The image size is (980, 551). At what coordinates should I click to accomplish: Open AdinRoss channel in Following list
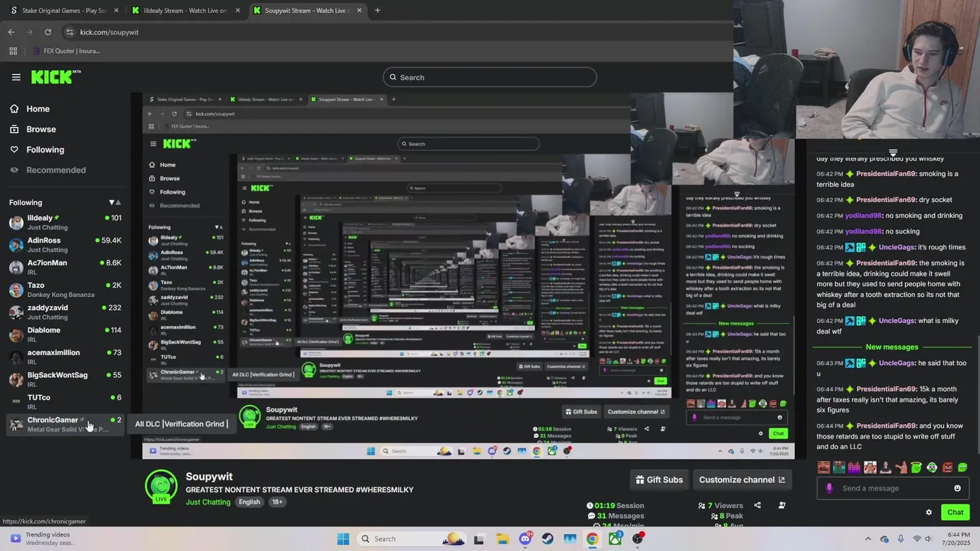pos(65,245)
